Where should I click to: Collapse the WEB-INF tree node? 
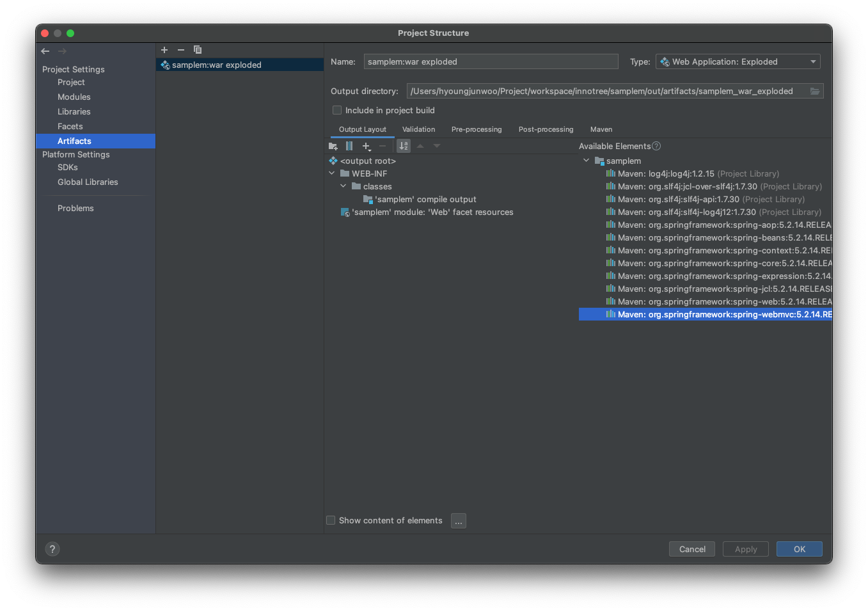[x=332, y=173]
